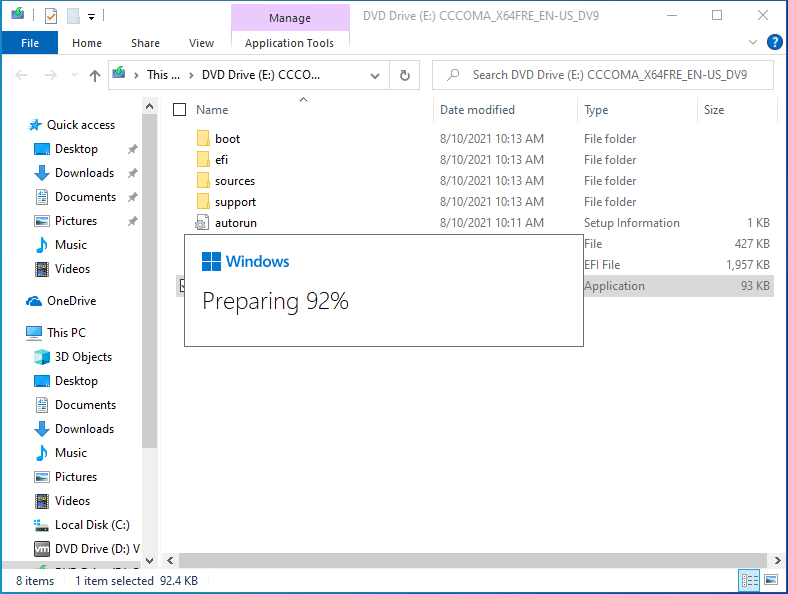Viewport: 788px width, 594px height.
Task: Switch to the Home ribbon tab
Action: point(86,43)
